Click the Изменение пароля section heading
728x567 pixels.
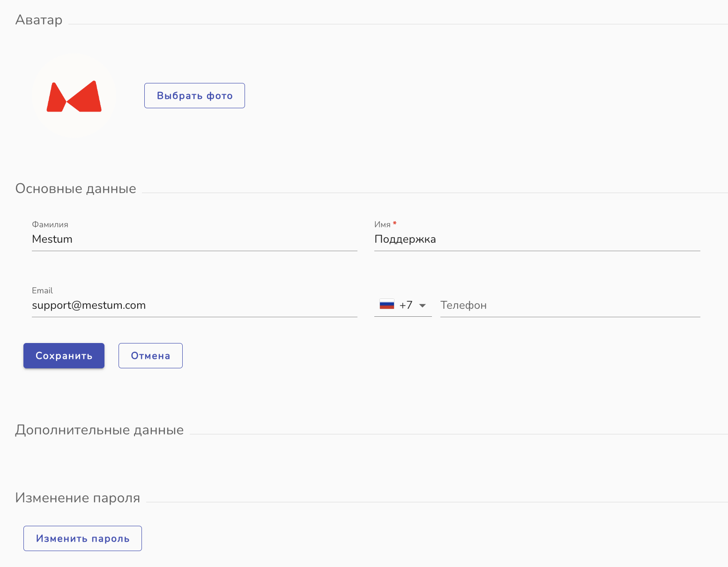pyautogui.click(x=78, y=498)
